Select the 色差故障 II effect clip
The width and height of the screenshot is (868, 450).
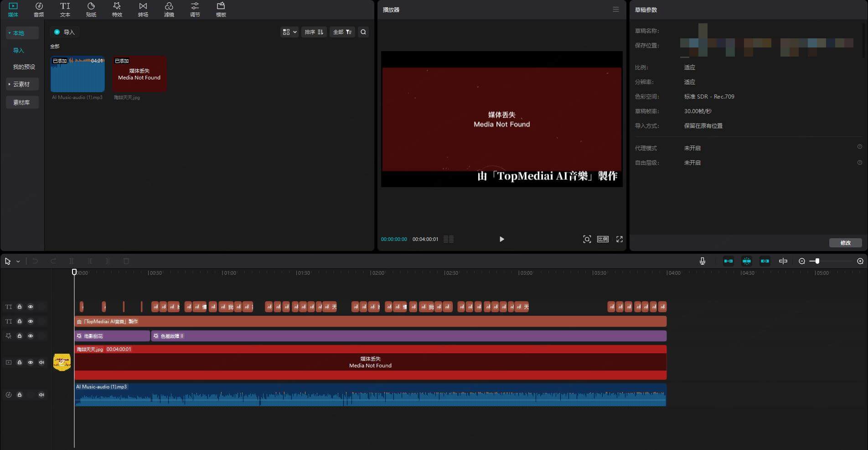point(409,336)
